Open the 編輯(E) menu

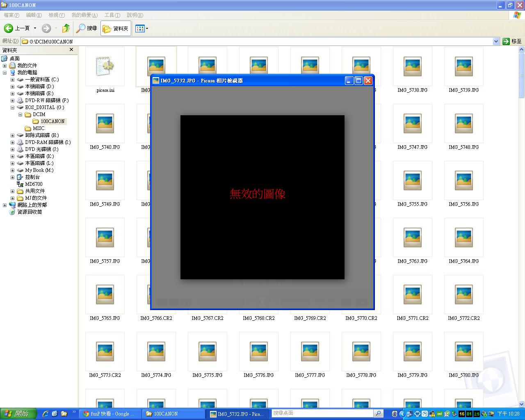[34, 15]
